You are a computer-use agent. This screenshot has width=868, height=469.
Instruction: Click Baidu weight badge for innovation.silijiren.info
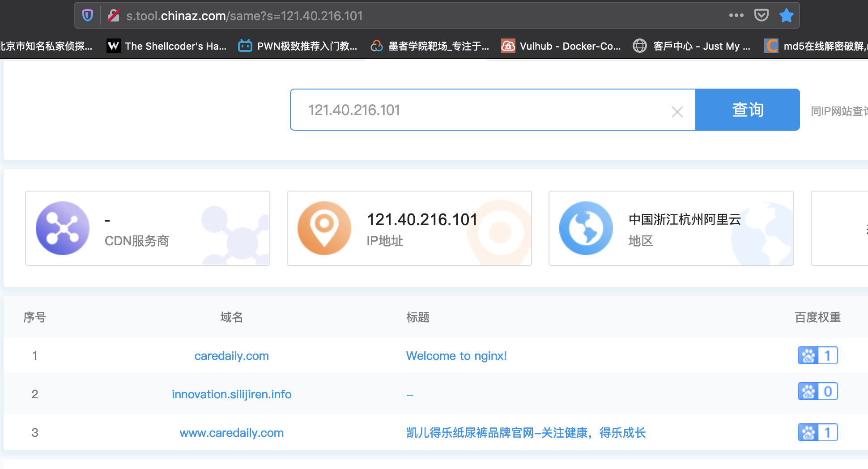tap(818, 391)
